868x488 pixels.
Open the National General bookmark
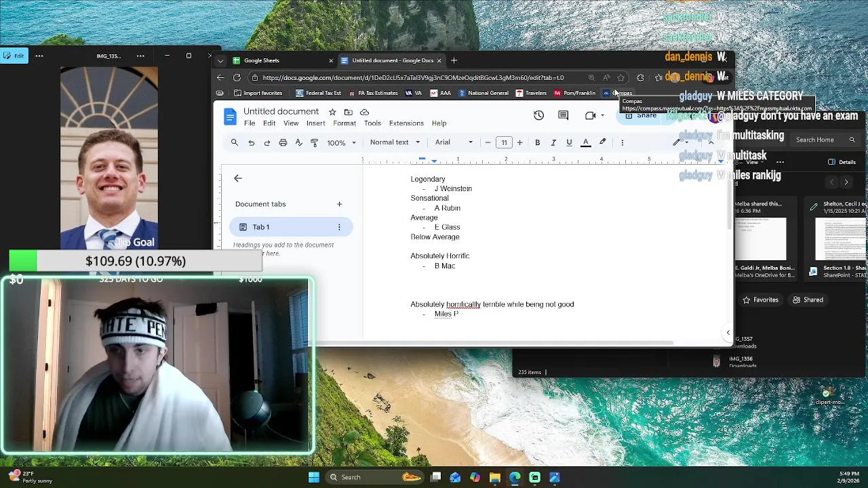coord(484,93)
